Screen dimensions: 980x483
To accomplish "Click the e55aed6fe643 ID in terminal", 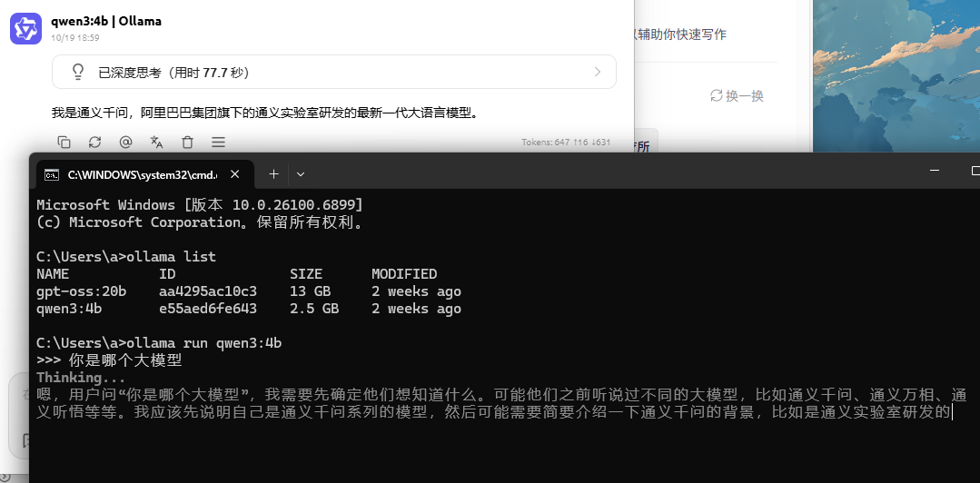I will [x=208, y=309].
